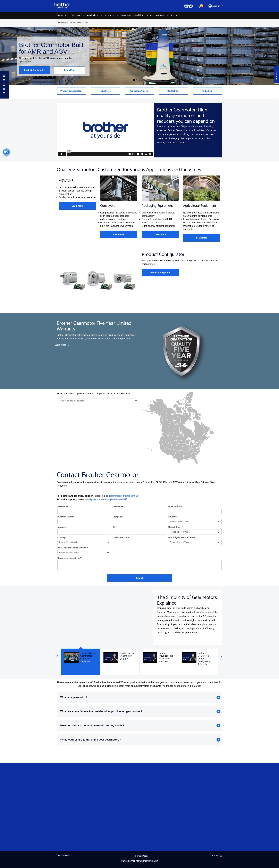Image resolution: width=279 pixels, height=868 pixels.
Task: Click plus icon for features in best gearmotors
Action: tap(218, 740)
